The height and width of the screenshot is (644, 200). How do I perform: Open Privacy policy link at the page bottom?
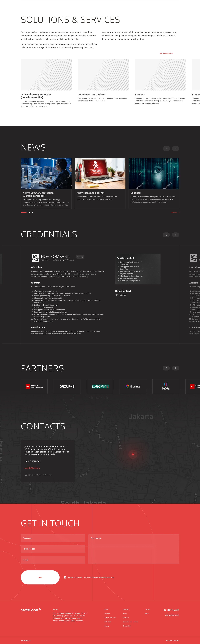pyautogui.click(x=25, y=641)
